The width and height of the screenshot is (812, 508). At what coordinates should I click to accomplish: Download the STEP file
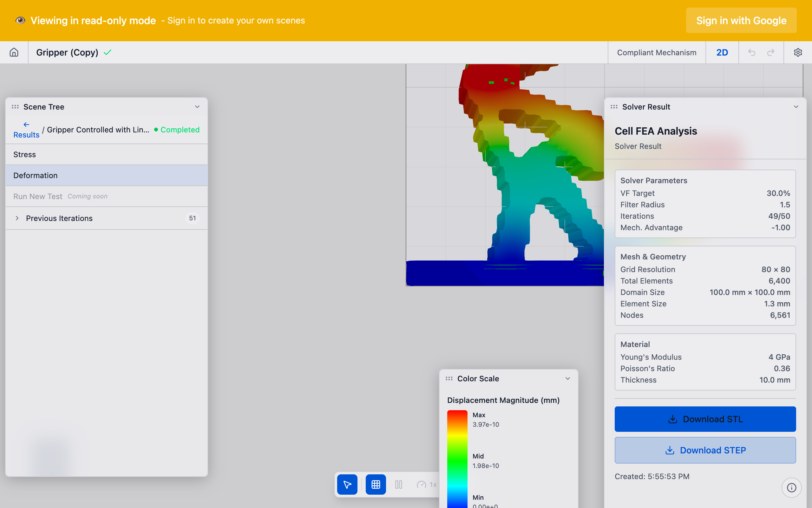pos(705,450)
